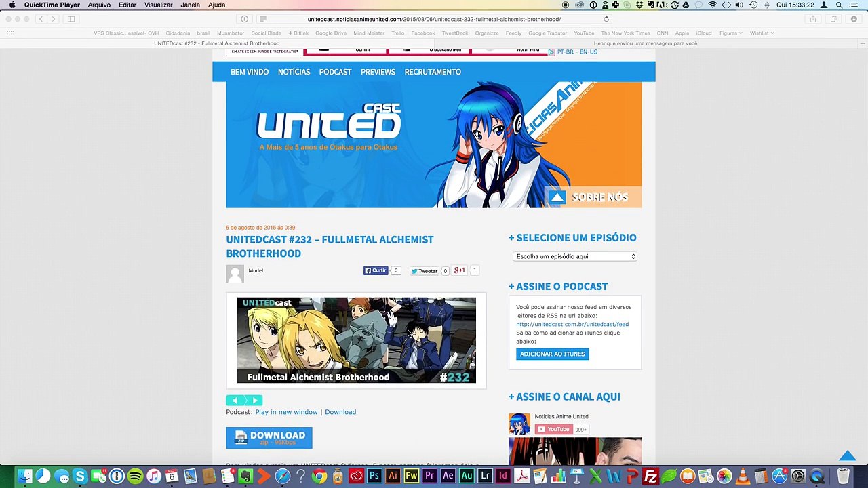Open the PODCAST nav item
This screenshot has height=488, width=868.
click(335, 72)
